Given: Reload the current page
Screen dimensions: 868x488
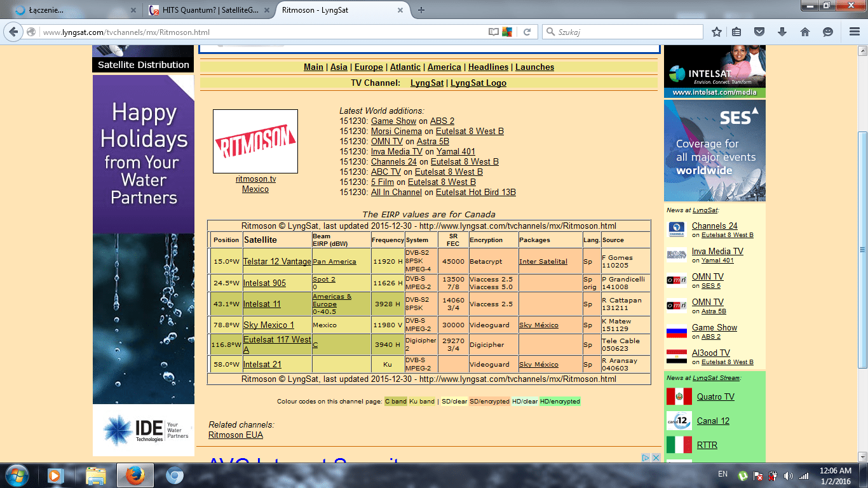Looking at the screenshot, I should (x=527, y=32).
